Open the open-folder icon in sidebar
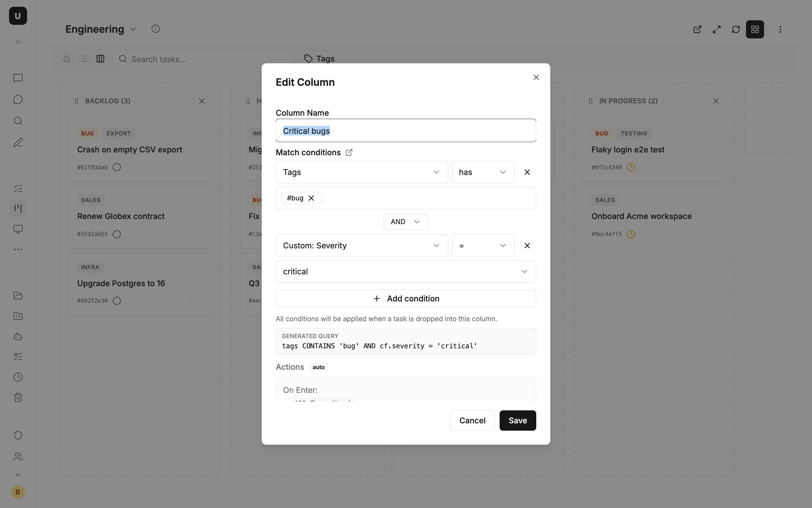Screen dimensions: 812x508 [x=18, y=296]
